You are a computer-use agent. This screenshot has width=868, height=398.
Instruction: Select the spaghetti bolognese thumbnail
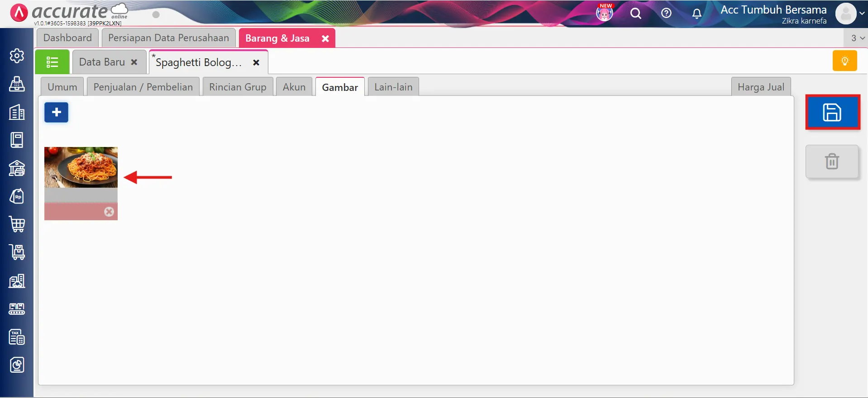pos(81,167)
